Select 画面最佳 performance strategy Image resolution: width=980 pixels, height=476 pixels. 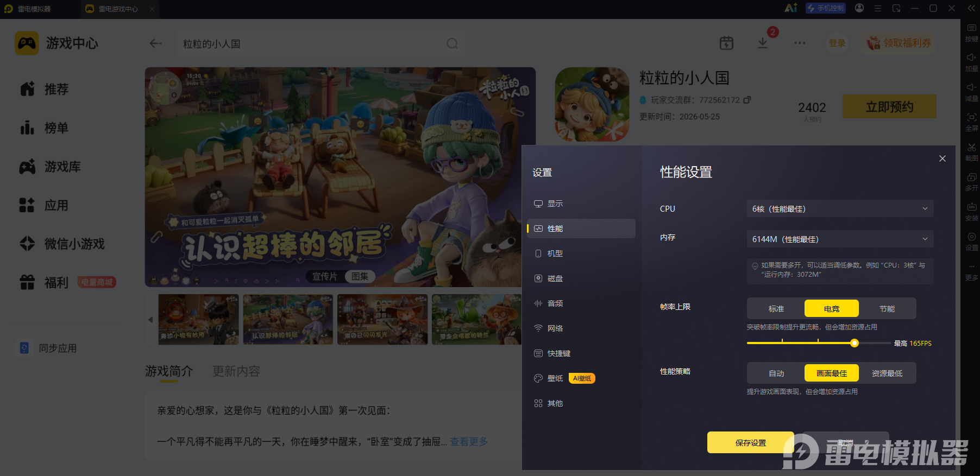(832, 373)
